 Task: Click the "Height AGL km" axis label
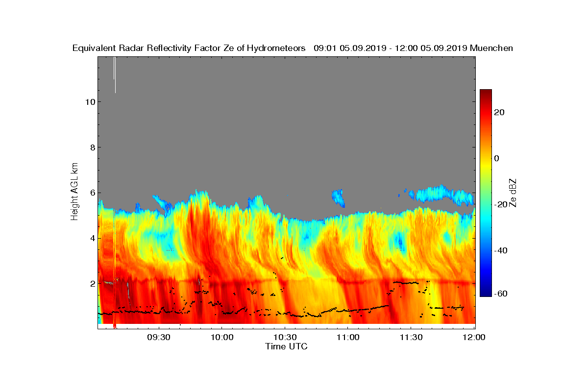(74, 191)
